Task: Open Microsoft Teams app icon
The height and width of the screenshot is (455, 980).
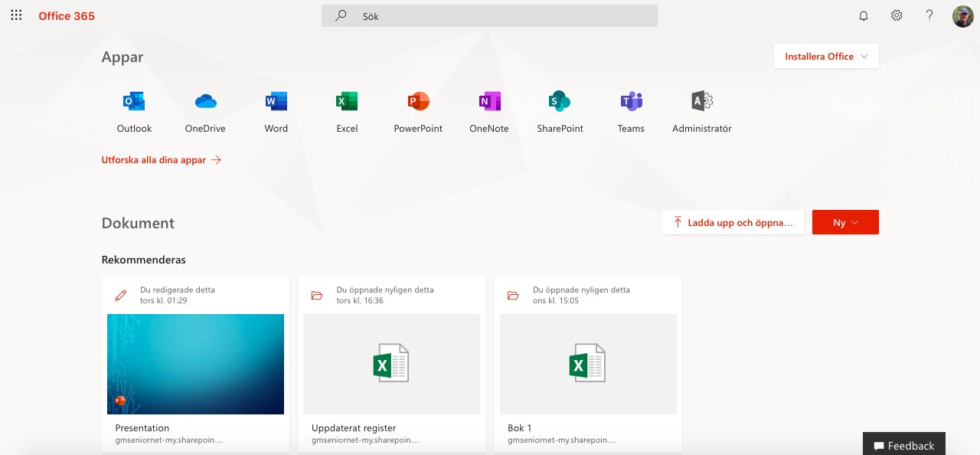Action: point(631,100)
